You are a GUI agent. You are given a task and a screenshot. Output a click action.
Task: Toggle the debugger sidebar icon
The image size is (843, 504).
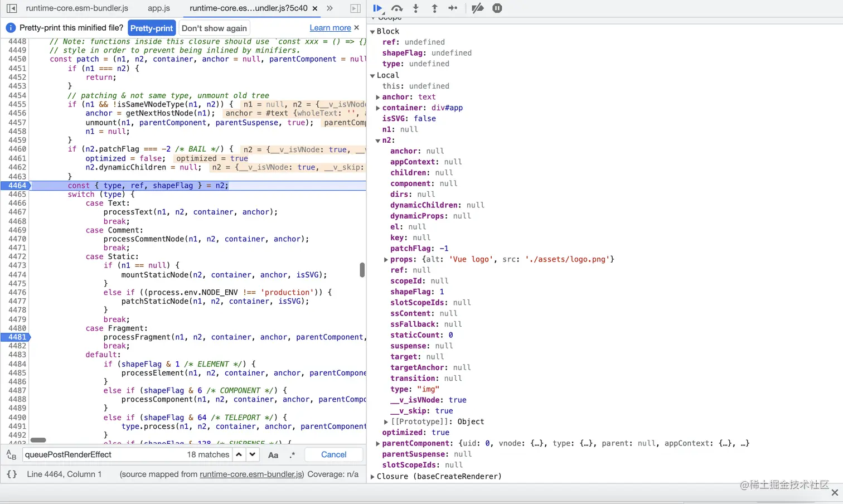(355, 8)
